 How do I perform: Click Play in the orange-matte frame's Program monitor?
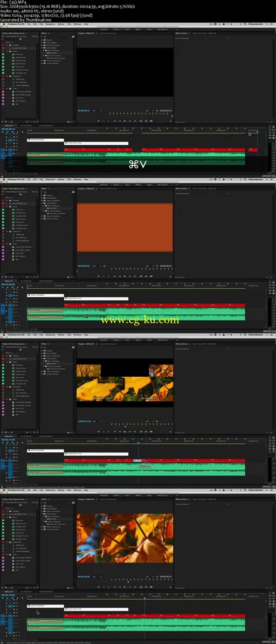coord(125,276)
